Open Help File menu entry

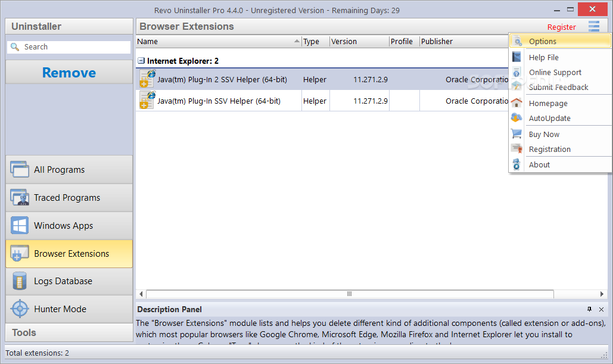(x=560, y=57)
